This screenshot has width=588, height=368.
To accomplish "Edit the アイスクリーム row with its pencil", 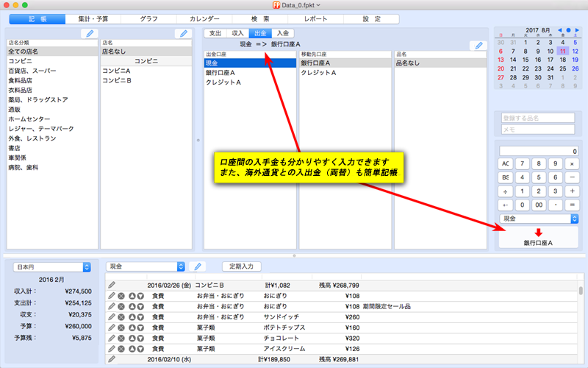I will 112,348.
